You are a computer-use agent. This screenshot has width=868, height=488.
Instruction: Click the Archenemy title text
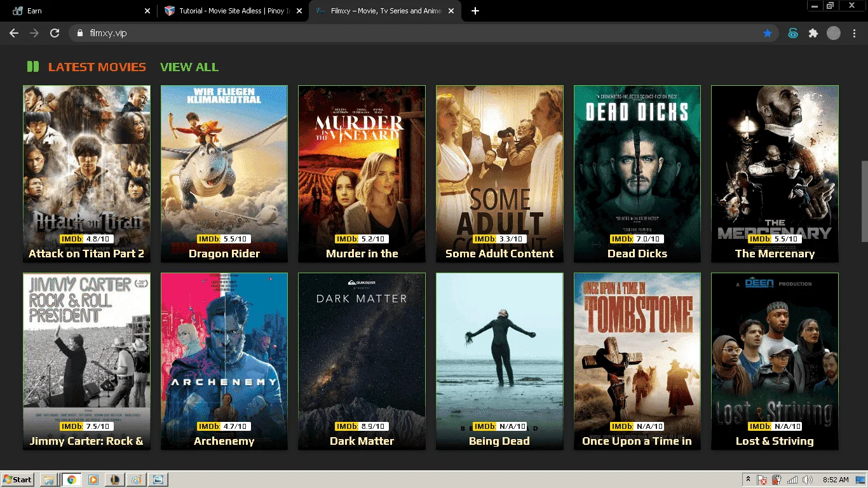click(224, 441)
